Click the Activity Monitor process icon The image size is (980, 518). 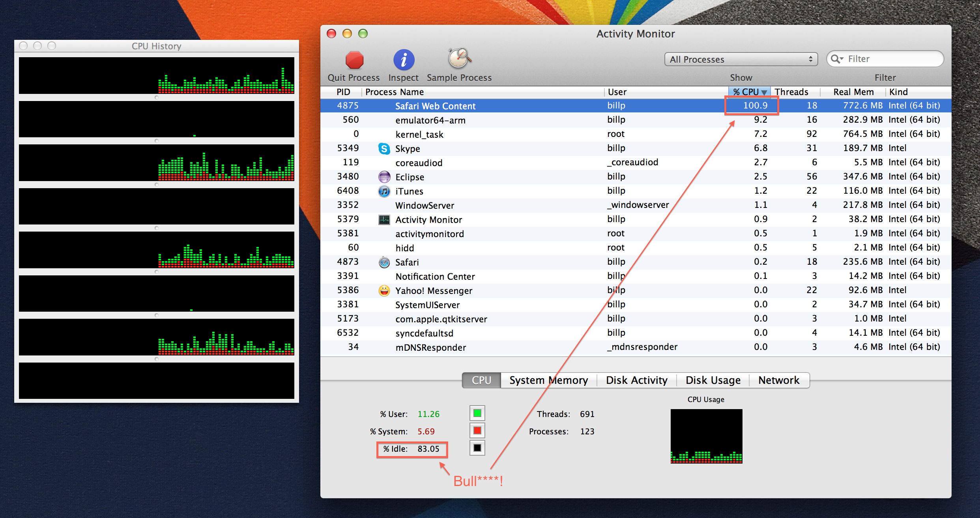pos(384,220)
